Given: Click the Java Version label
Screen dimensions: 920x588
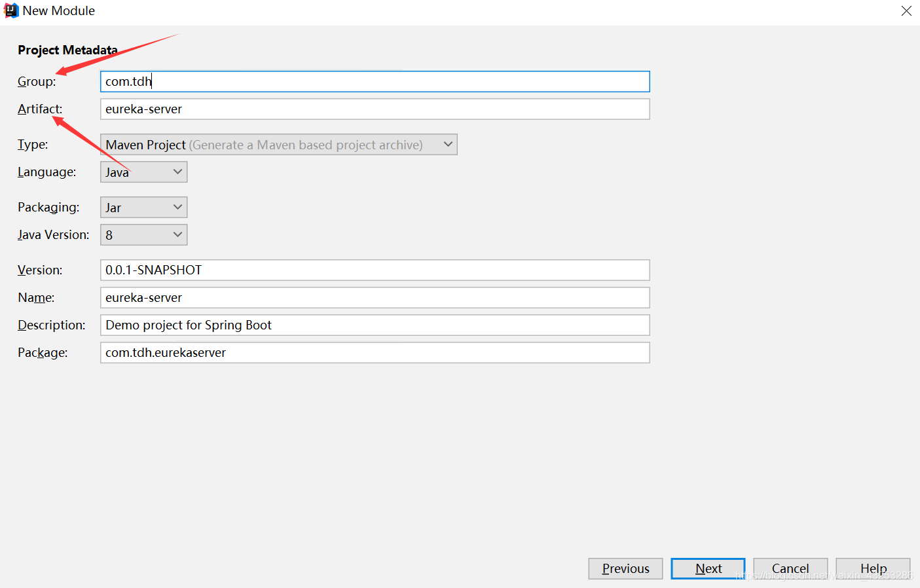Looking at the screenshot, I should click(53, 235).
